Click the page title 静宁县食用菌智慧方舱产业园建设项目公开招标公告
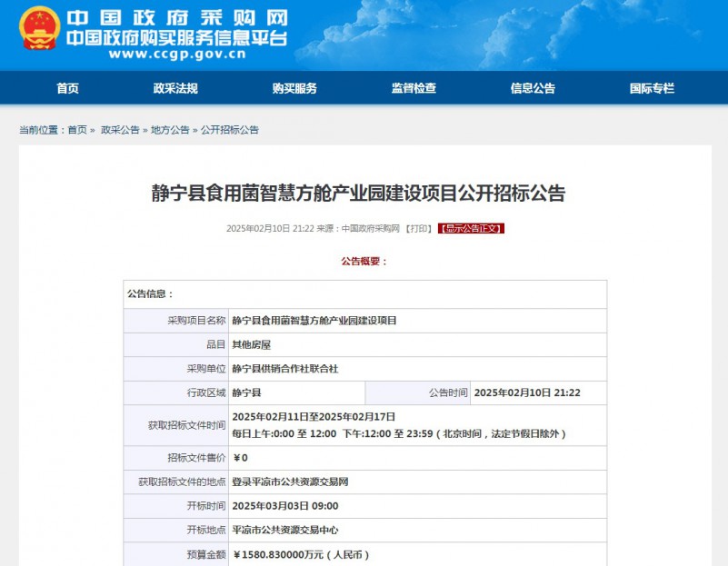The height and width of the screenshot is (566, 728). pyautogui.click(x=358, y=193)
